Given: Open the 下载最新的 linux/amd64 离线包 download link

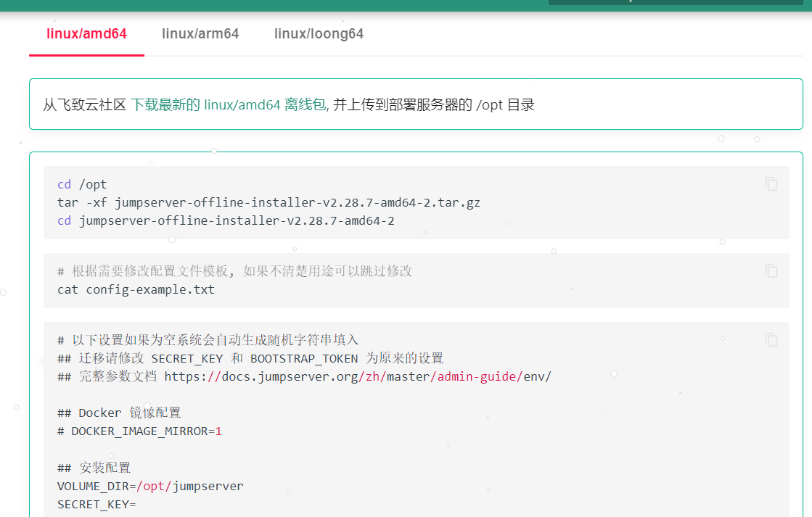Looking at the screenshot, I should [x=229, y=104].
